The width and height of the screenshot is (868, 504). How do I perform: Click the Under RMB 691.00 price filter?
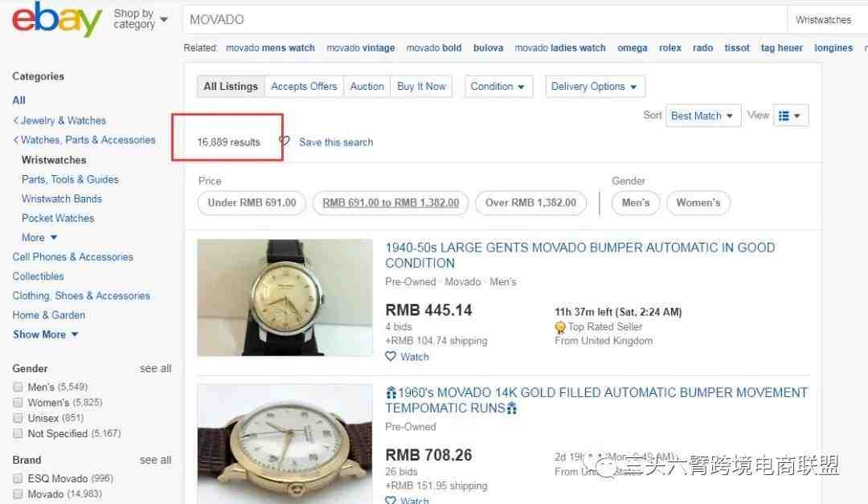(x=252, y=203)
